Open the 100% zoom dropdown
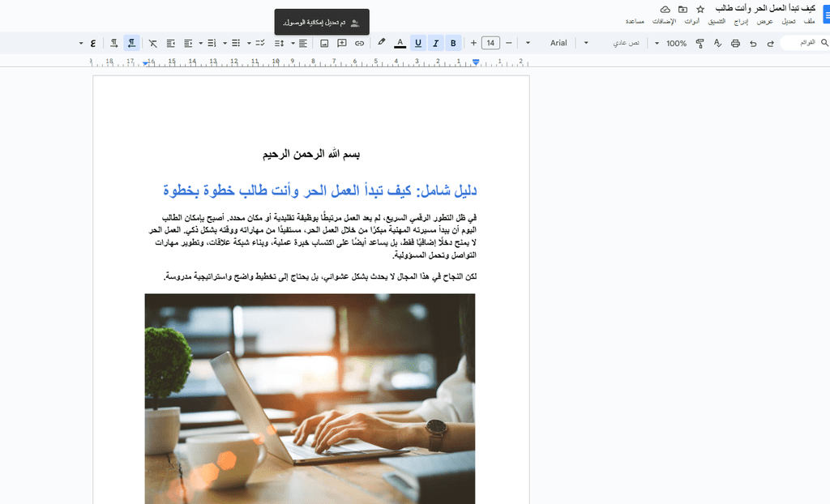Viewport: 830px width, 504px height. pos(670,44)
